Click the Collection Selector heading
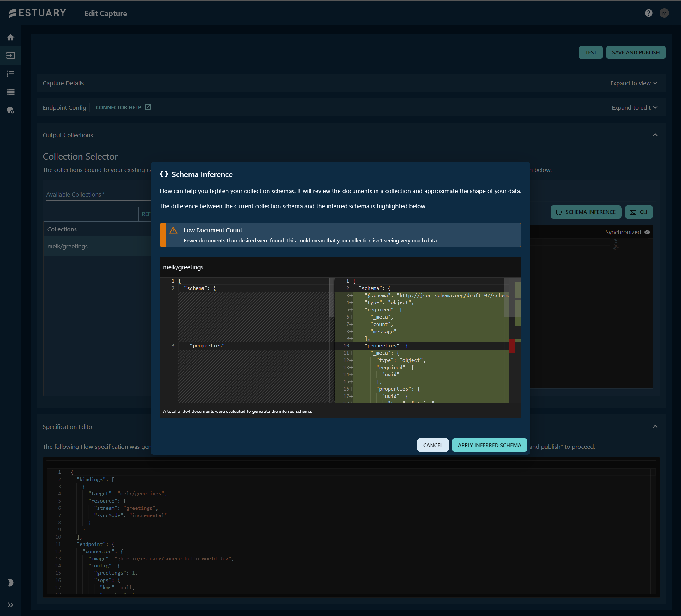 coord(80,156)
